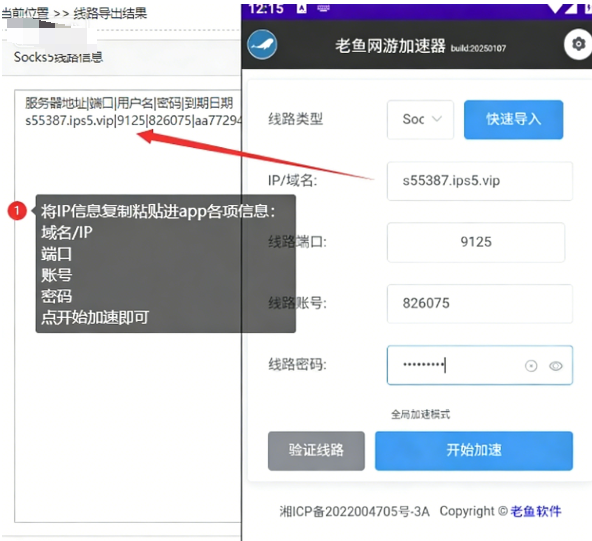Open settings via the gear icon
The height and width of the screenshot is (541, 592).
pos(578,45)
